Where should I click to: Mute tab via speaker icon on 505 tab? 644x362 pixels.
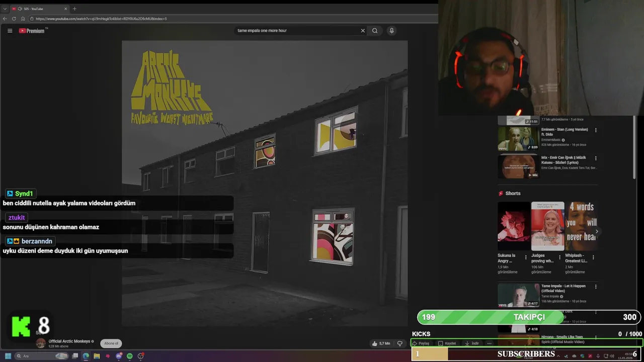tap(20, 9)
